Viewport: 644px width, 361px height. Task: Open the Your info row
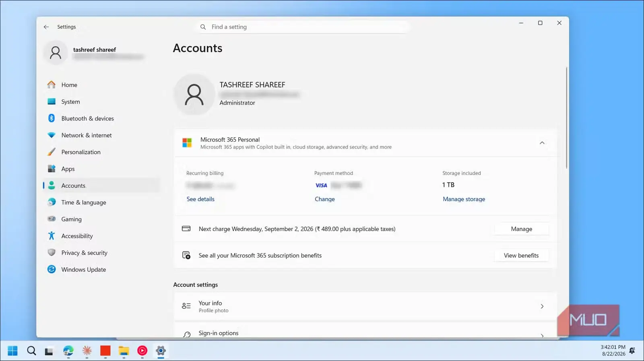coord(365,306)
